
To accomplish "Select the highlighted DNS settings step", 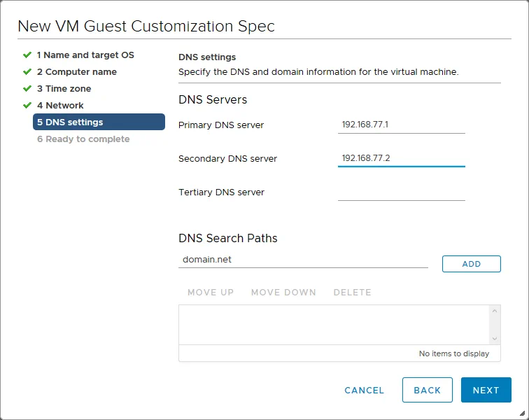I will point(99,122).
